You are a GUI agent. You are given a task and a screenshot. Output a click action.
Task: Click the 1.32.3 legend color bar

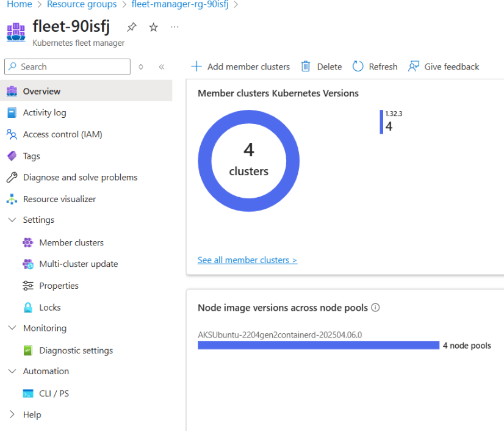(381, 122)
